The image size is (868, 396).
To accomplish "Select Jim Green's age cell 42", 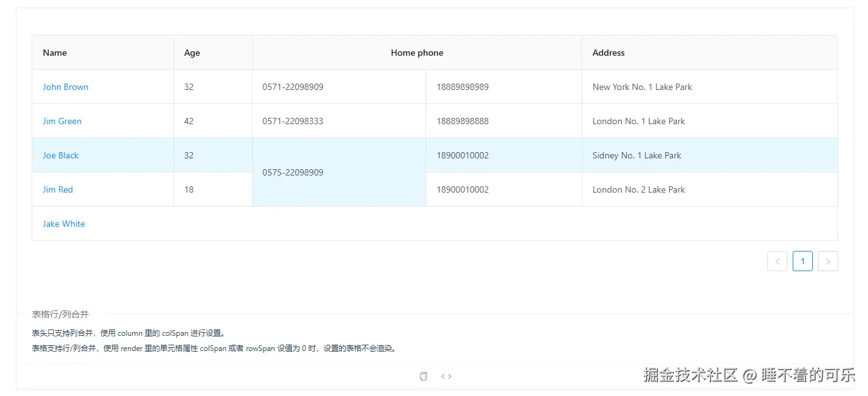I will pos(213,121).
